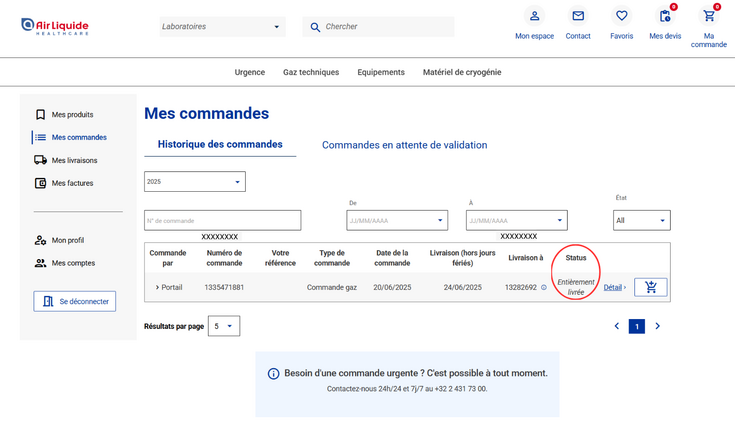Click info icon next to 13282692
This screenshot has width=735, height=435.
544,287
